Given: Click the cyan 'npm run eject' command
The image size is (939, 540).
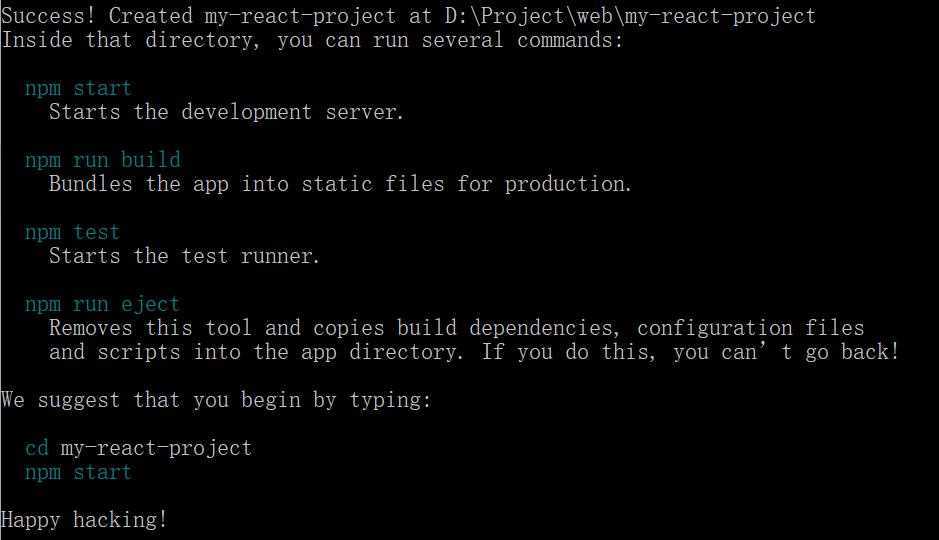Looking at the screenshot, I should pos(102,304).
